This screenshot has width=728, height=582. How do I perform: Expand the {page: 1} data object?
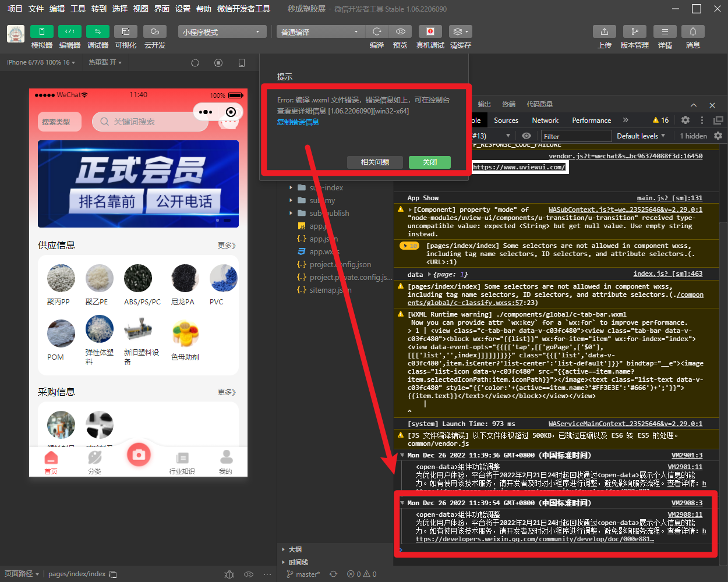tap(430, 274)
